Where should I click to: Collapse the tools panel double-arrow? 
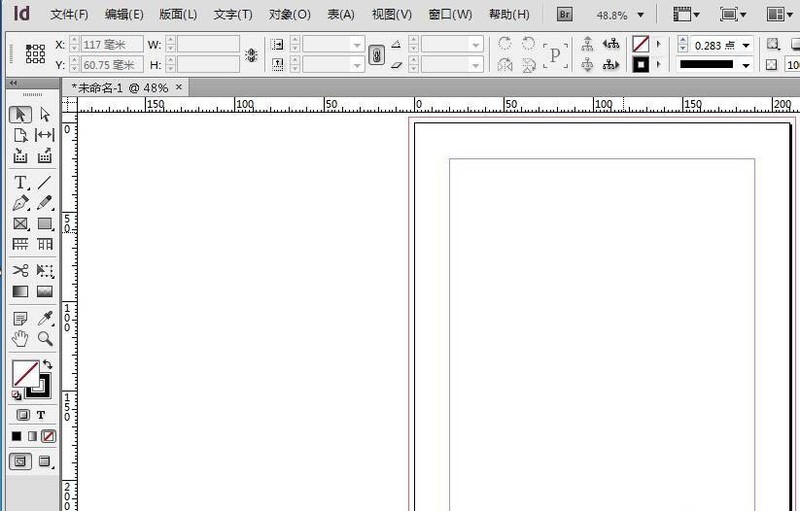click(x=13, y=83)
